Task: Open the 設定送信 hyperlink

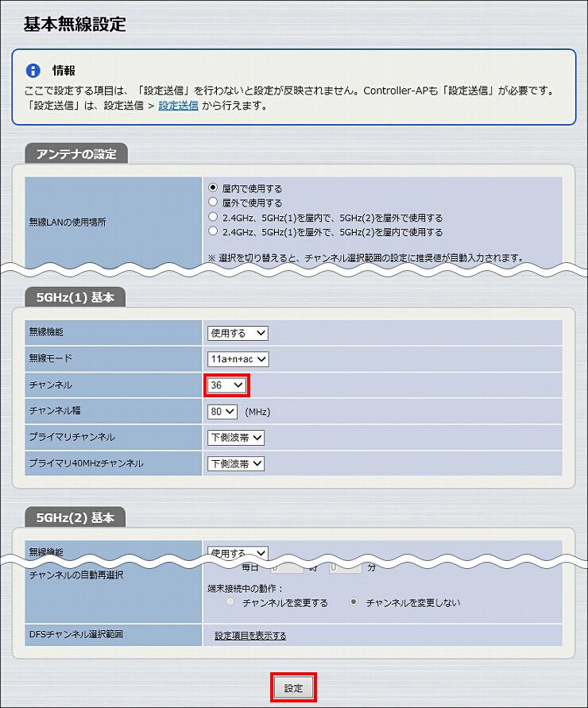Action: 178,106
